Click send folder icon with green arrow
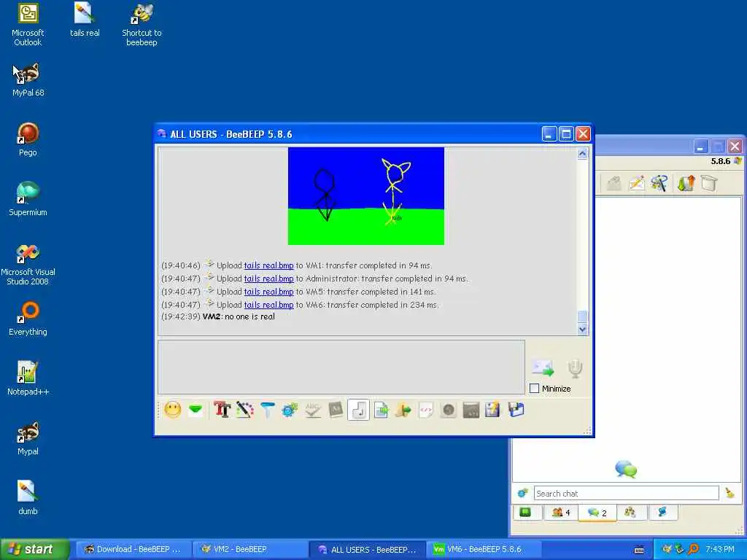 click(x=403, y=410)
